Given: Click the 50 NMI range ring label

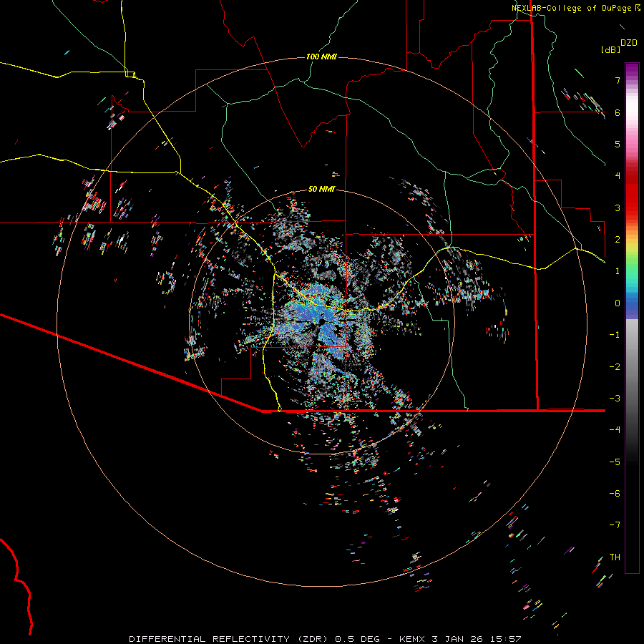Looking at the screenshot, I should tap(321, 189).
